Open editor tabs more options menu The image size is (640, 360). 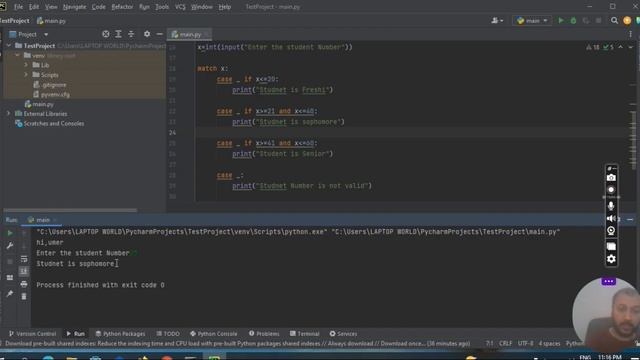coord(631,34)
